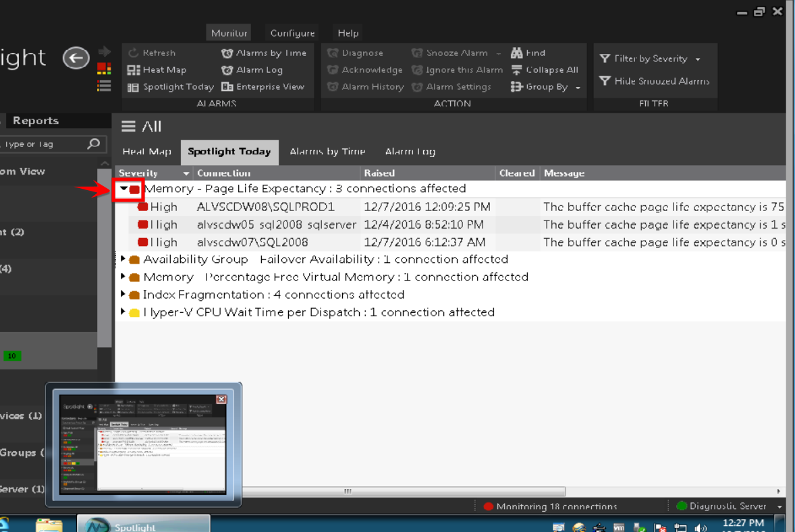This screenshot has width=795, height=532.
Task: Open Snooze Alarm dropdown arrow
Action: (x=499, y=53)
